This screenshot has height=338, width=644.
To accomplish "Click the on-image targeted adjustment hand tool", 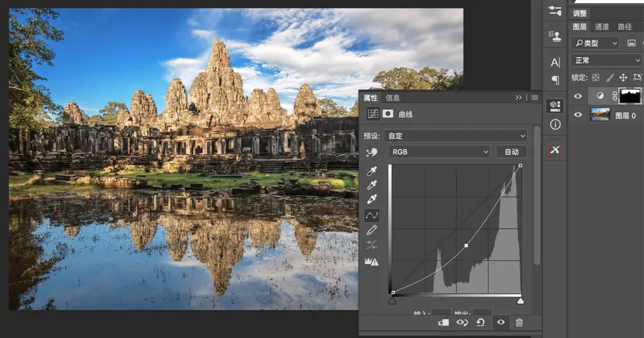I will click(372, 152).
